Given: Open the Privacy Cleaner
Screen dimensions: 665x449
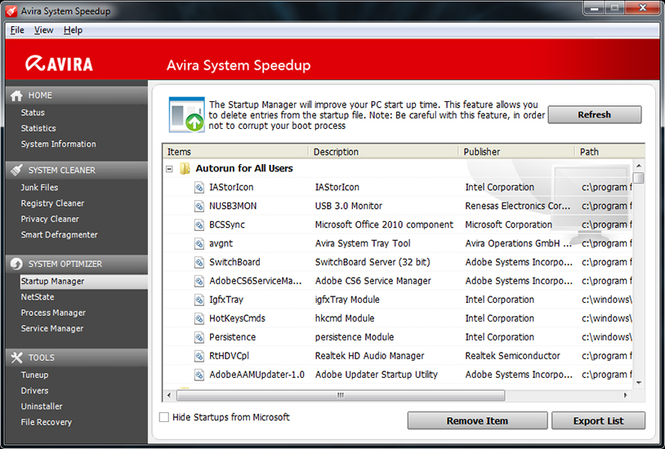Looking at the screenshot, I should [50, 219].
